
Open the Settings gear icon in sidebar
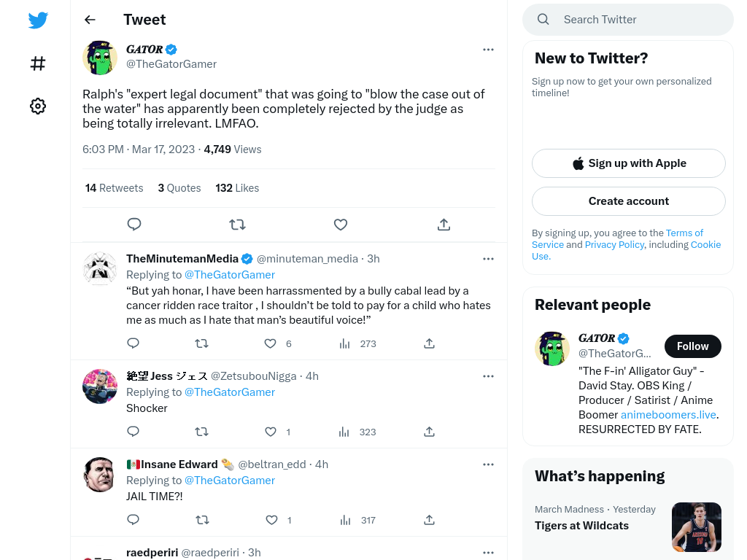[38, 106]
